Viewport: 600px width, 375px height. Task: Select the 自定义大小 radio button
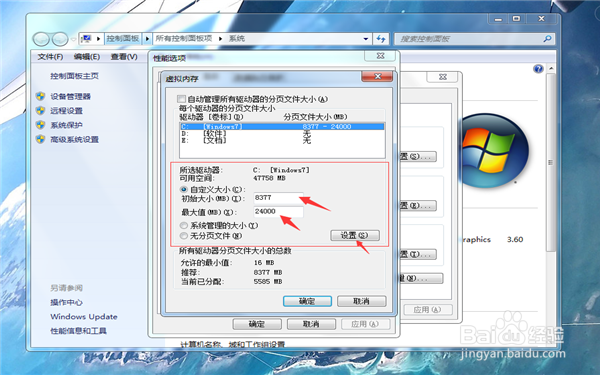point(184,189)
